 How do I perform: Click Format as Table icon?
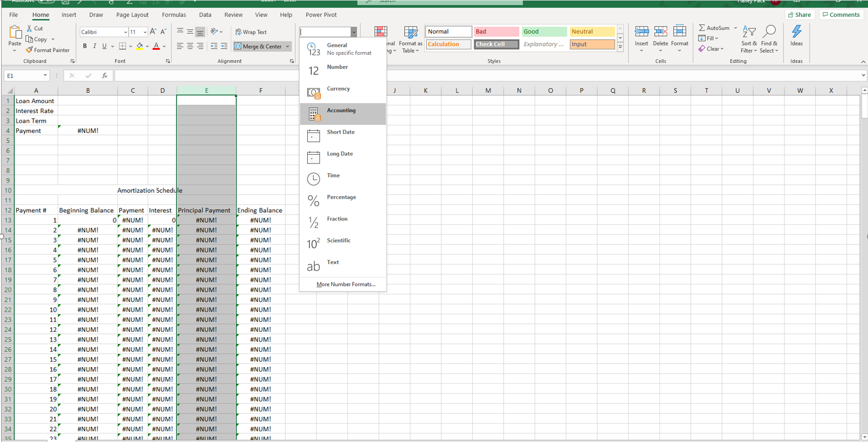(x=411, y=32)
